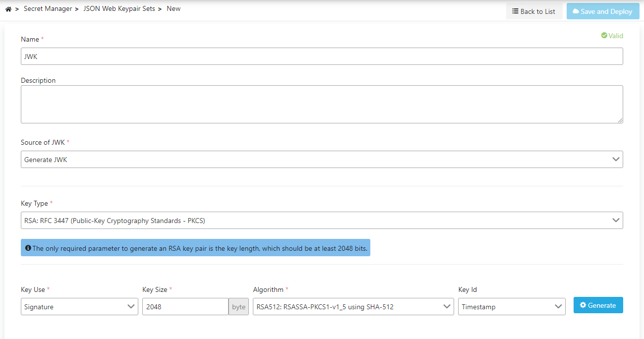The image size is (644, 339).
Task: Click inside the Description text area
Action: pyautogui.click(x=321, y=104)
